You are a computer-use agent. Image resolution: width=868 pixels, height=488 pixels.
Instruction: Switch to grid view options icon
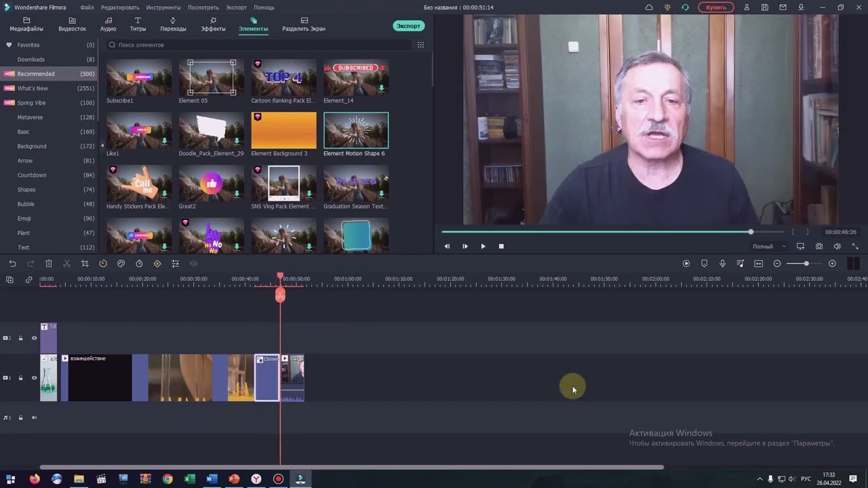point(420,45)
